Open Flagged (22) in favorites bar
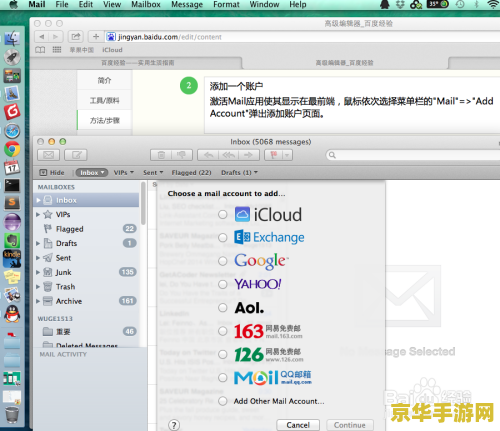This screenshot has height=431, width=500. point(191,173)
